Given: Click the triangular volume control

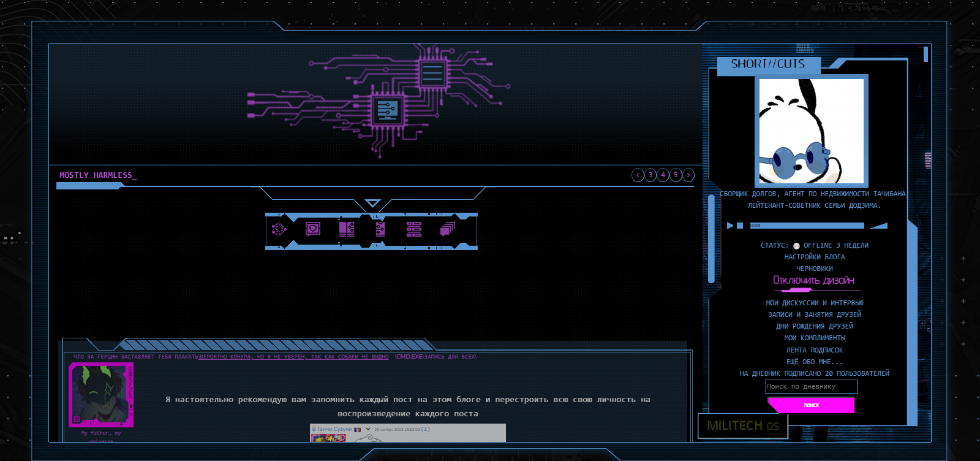Looking at the screenshot, I should coord(880,226).
